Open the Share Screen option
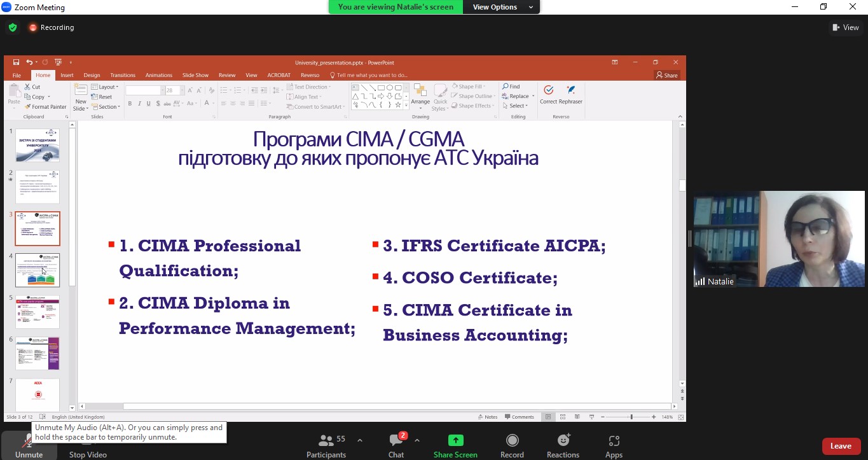Viewport: 868px width, 460px height. click(x=455, y=445)
